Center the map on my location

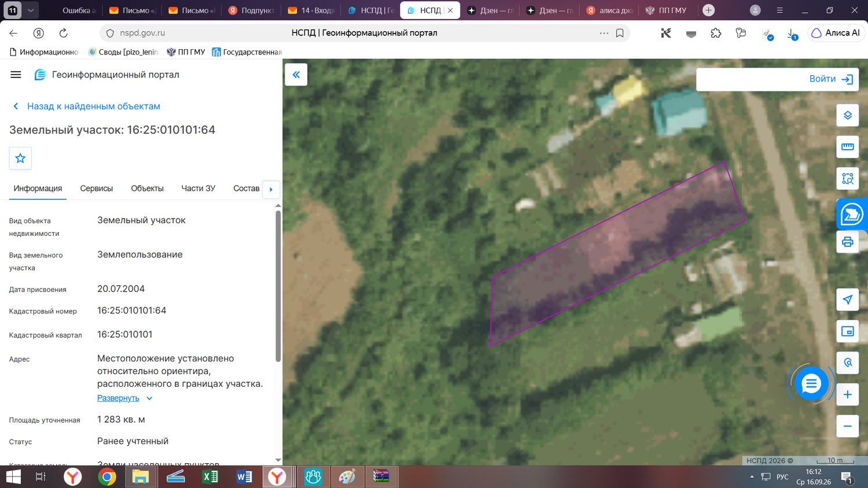click(x=847, y=300)
